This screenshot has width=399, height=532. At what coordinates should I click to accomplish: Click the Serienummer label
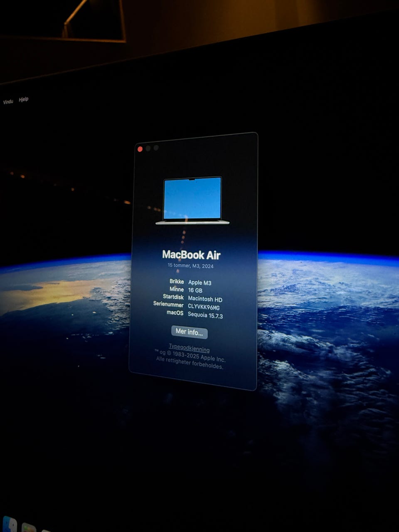coord(168,304)
